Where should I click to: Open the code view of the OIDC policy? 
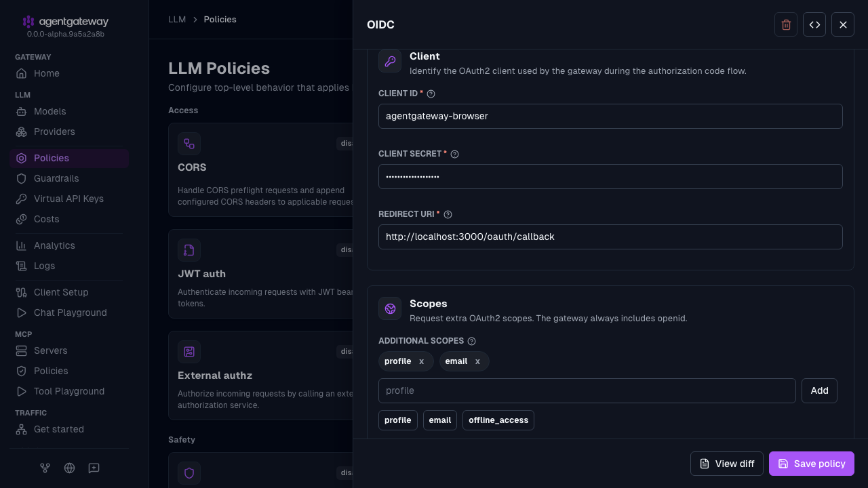pos(814,24)
